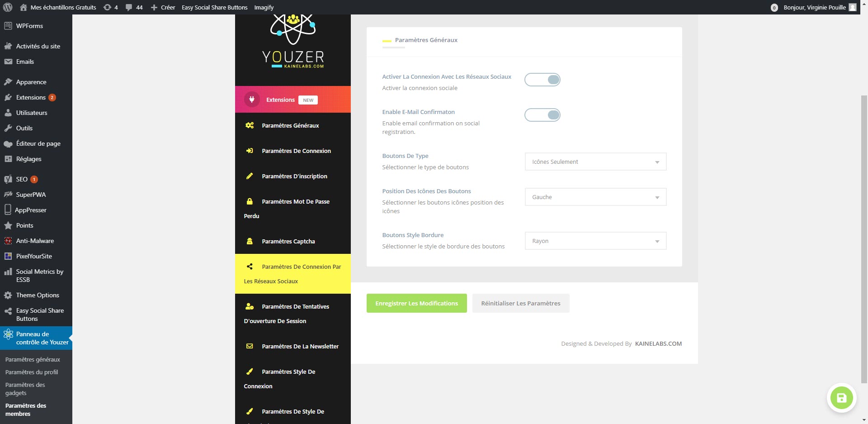This screenshot has height=424, width=868.
Task: Click the Réglages settings icon
Action: (8, 159)
